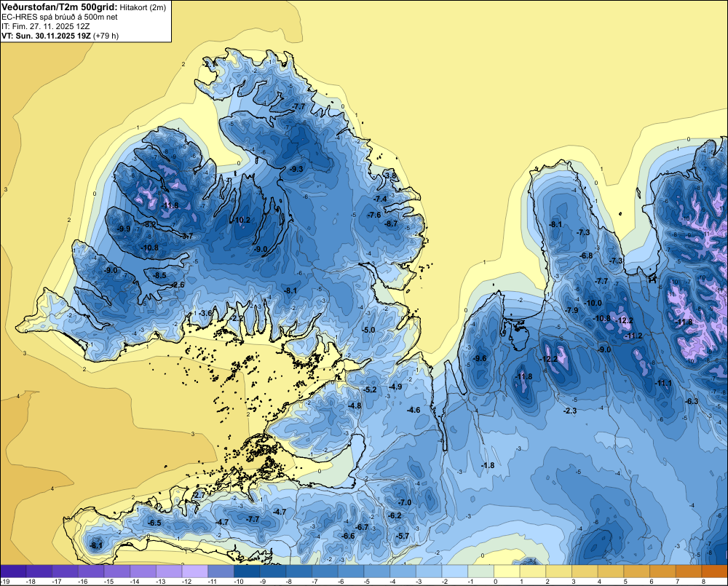Click the -2.6 temperature label

[178, 285]
